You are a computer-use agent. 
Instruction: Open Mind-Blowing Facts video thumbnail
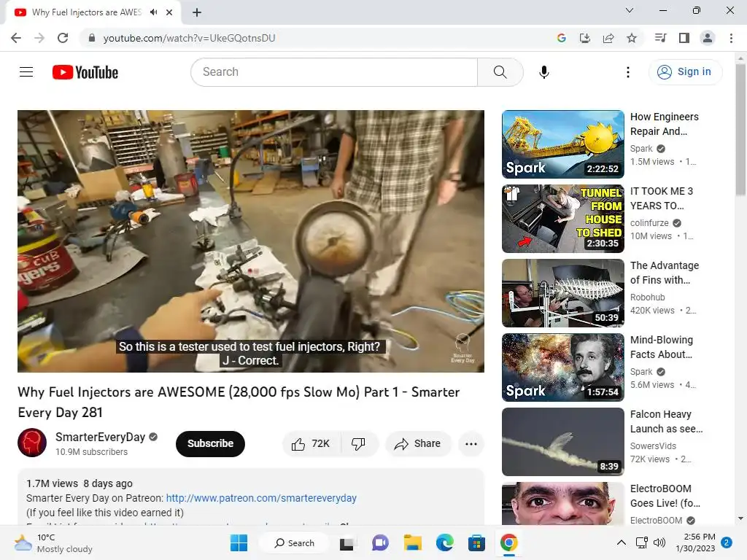562,367
